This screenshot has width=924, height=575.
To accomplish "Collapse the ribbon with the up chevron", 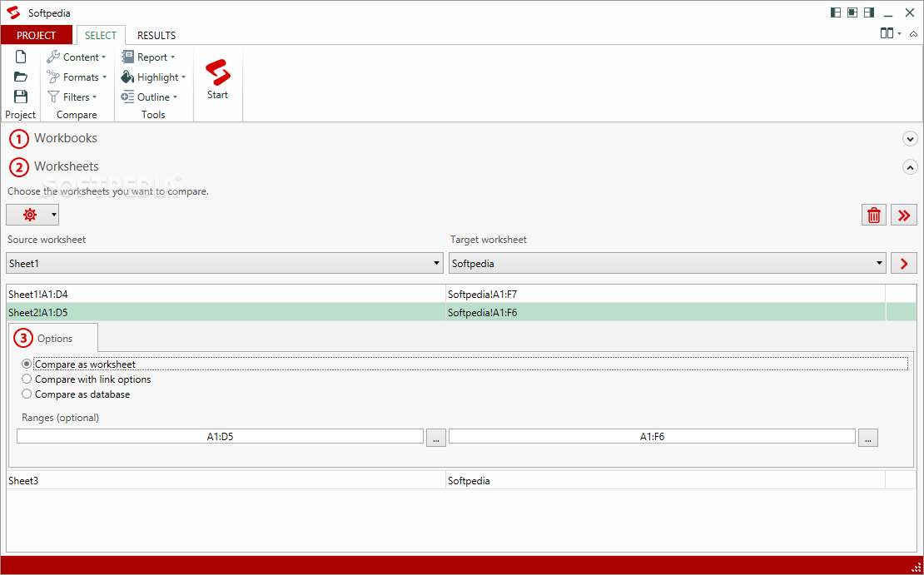I will coord(913,34).
